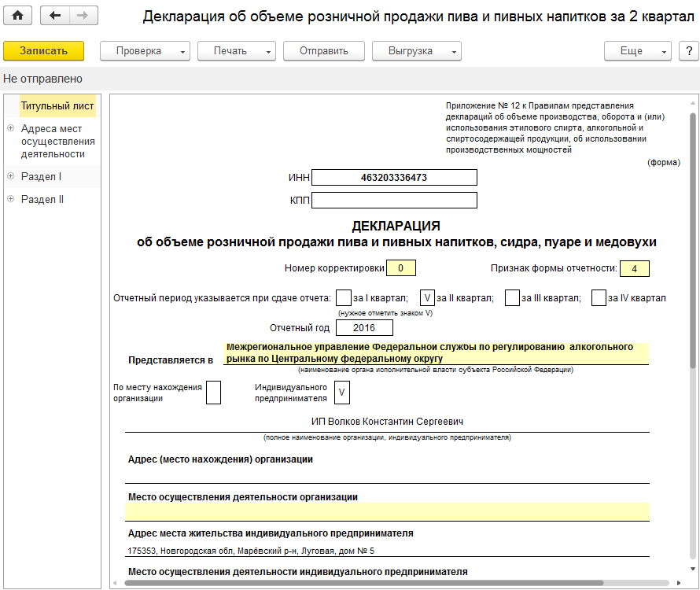Check the за I квартал box
The width and height of the screenshot is (700, 590).
coord(343,298)
